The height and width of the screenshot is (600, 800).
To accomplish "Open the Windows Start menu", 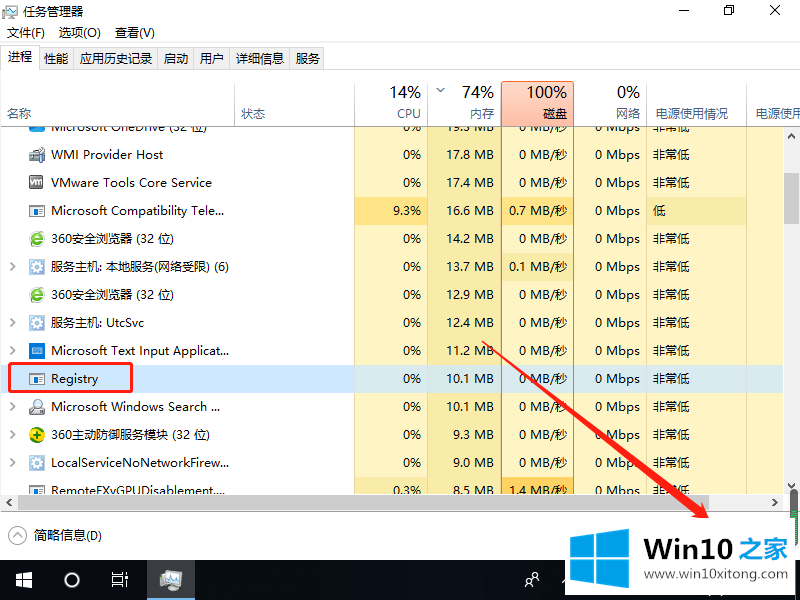I will coord(23,580).
